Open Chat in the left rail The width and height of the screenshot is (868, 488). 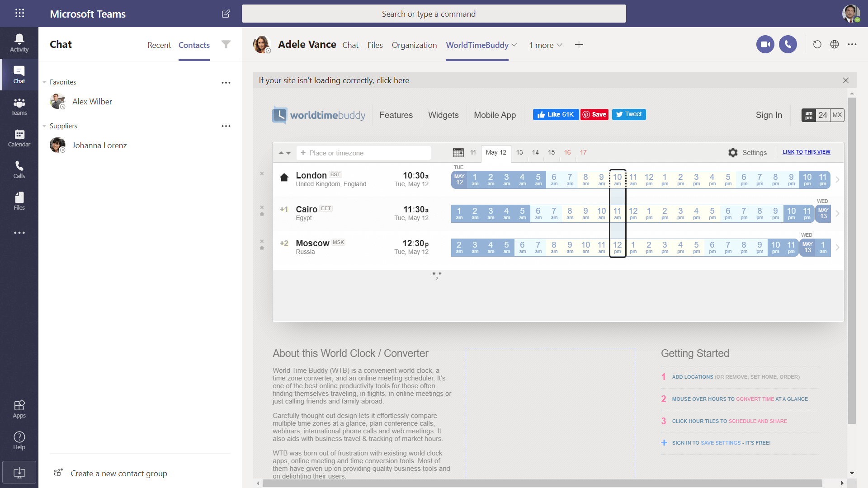19,75
